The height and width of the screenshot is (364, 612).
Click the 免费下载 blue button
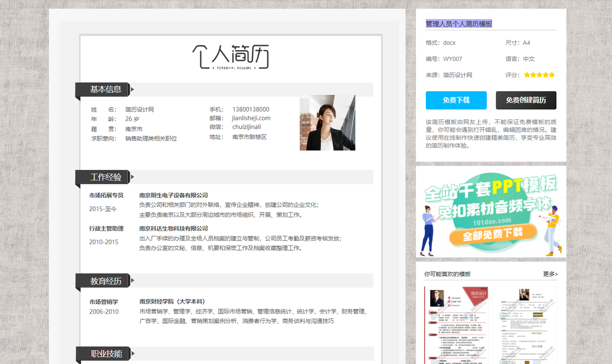click(456, 100)
